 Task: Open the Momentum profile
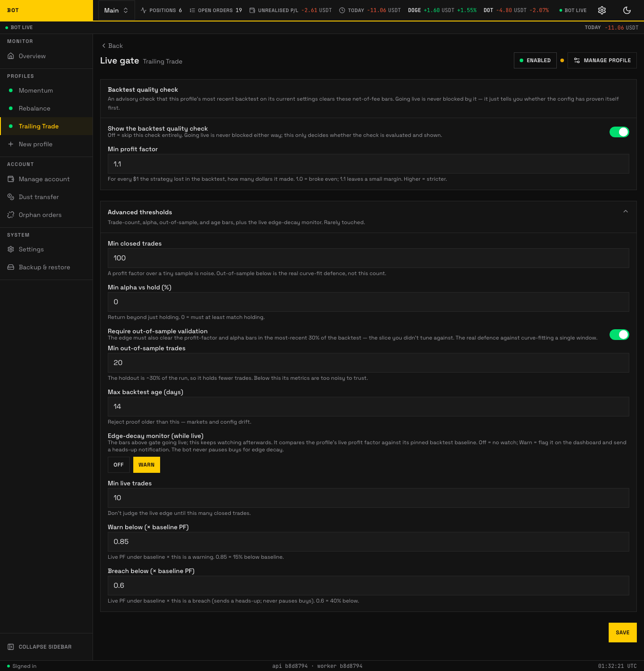coord(47,90)
